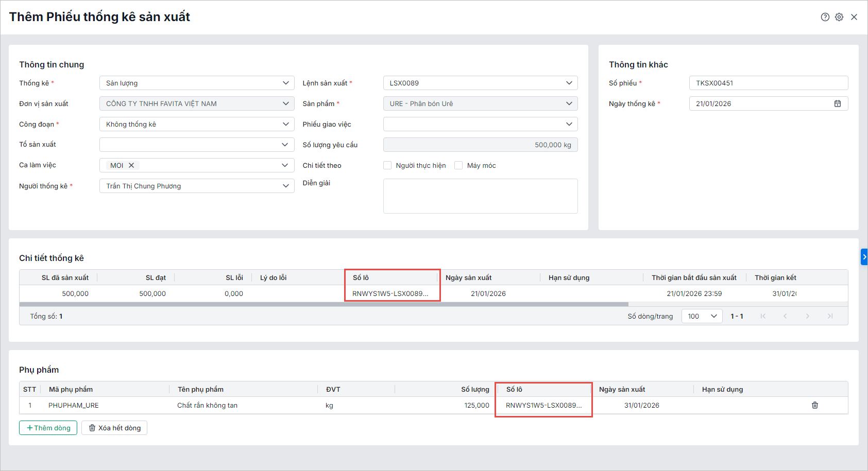Click the Ngày sản xuất column header
Image resolution: width=868 pixels, height=471 pixels.
point(468,277)
